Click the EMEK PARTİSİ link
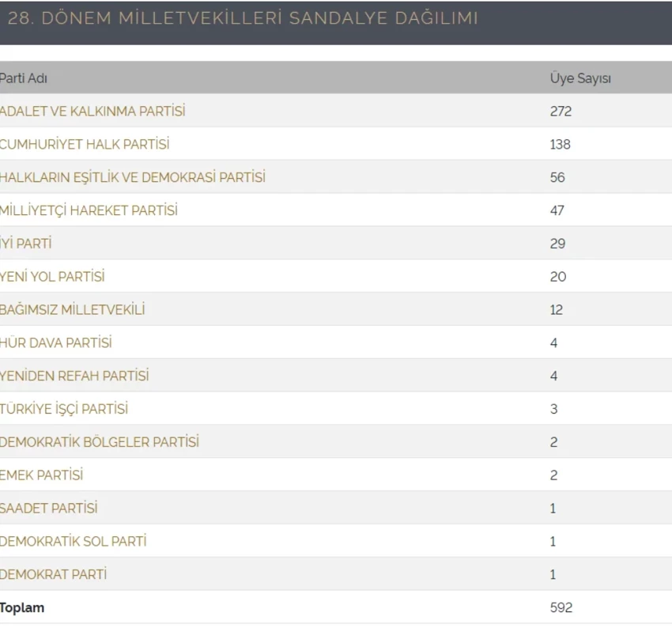672x628 pixels. click(42, 475)
